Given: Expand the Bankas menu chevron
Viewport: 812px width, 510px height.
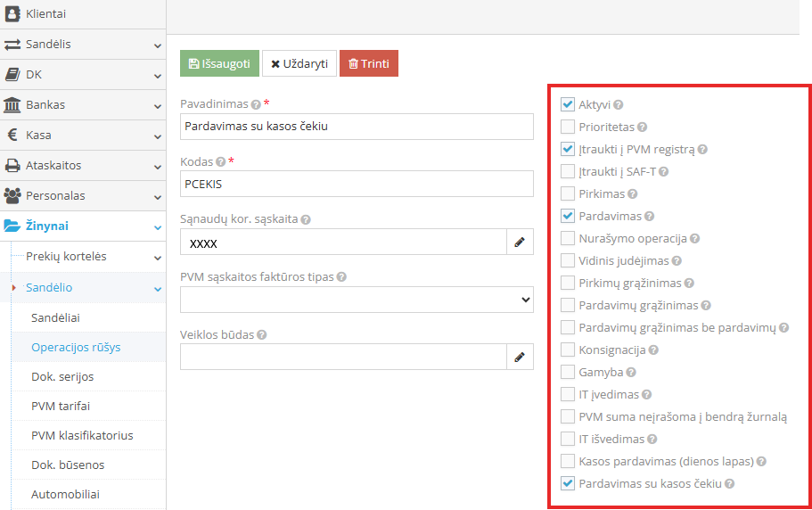Looking at the screenshot, I should (158, 106).
